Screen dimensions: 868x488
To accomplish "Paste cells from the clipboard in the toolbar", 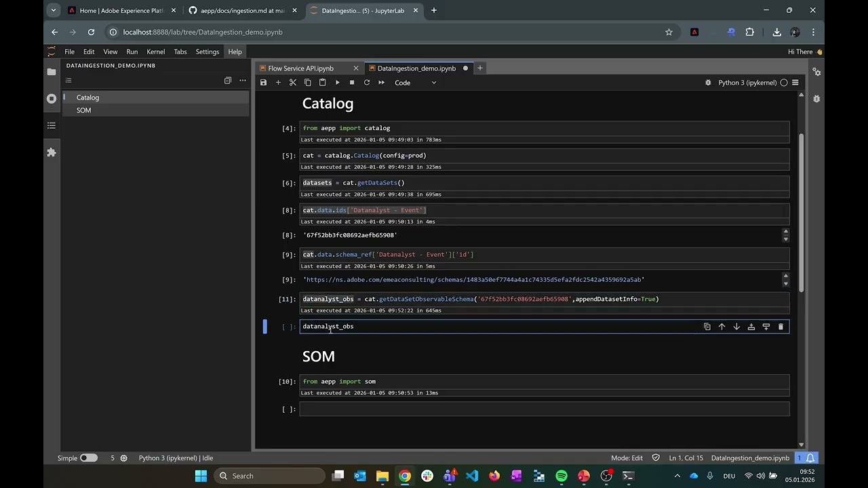I will [323, 83].
